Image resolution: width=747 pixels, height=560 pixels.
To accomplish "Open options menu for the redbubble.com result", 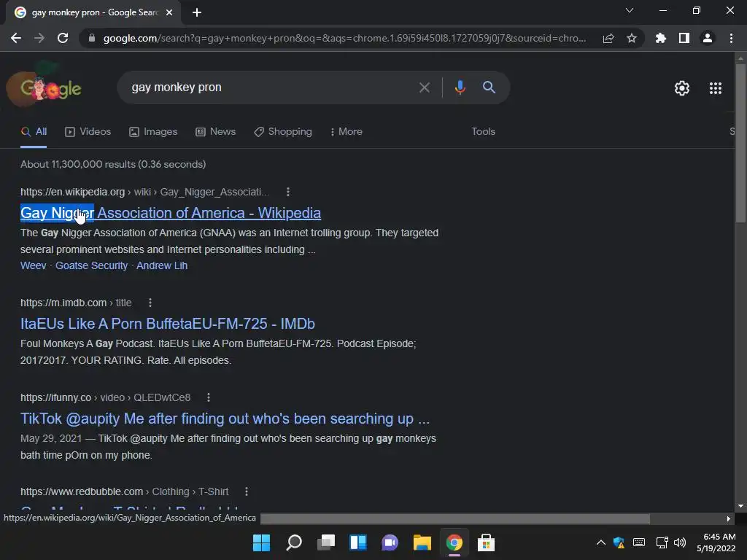I will 247,491.
